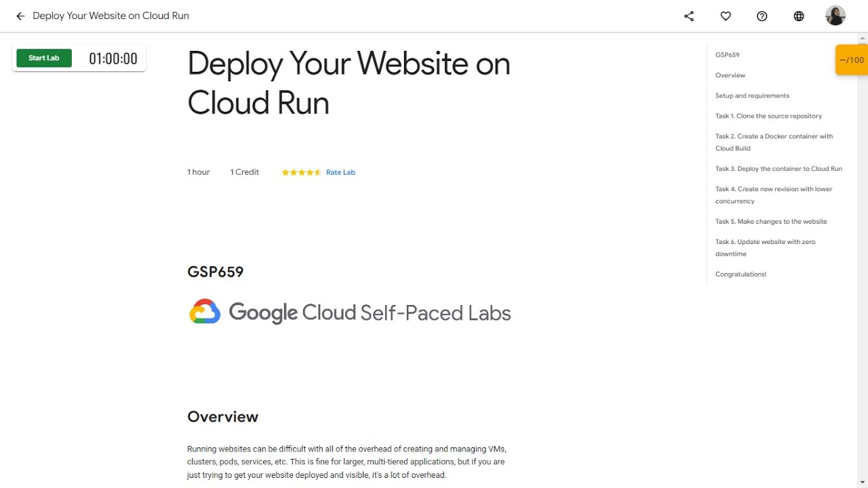Open the share icon
868x488 pixels.
coord(689,16)
